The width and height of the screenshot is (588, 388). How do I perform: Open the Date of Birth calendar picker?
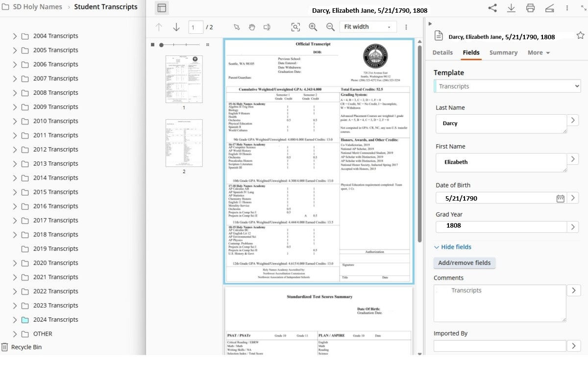click(561, 198)
